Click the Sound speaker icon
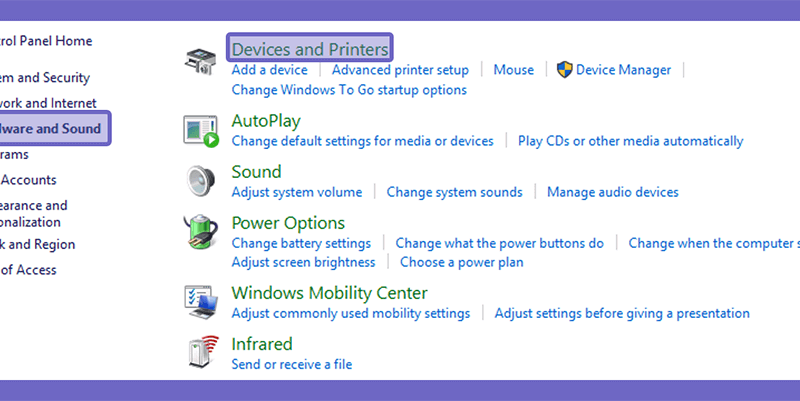 click(x=201, y=181)
